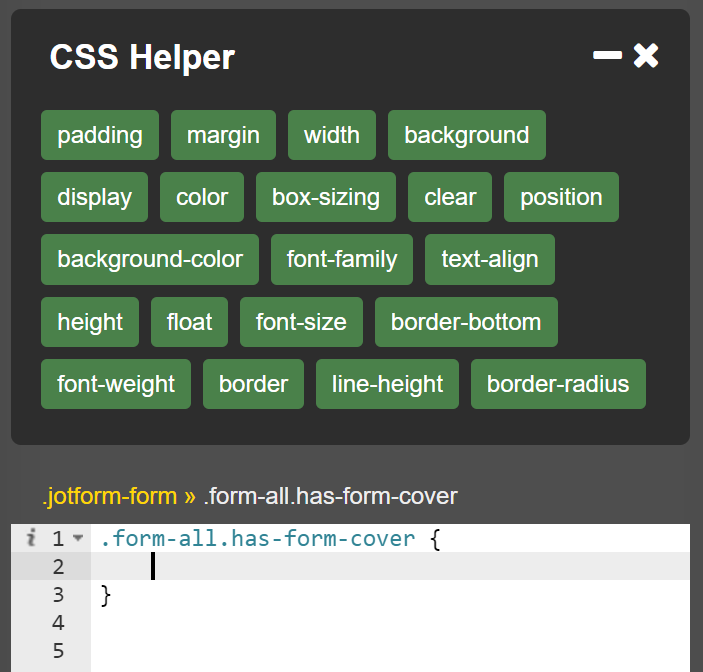Screen dimensions: 703x672
Task: Close the CSS Helper panel
Action: [x=647, y=56]
